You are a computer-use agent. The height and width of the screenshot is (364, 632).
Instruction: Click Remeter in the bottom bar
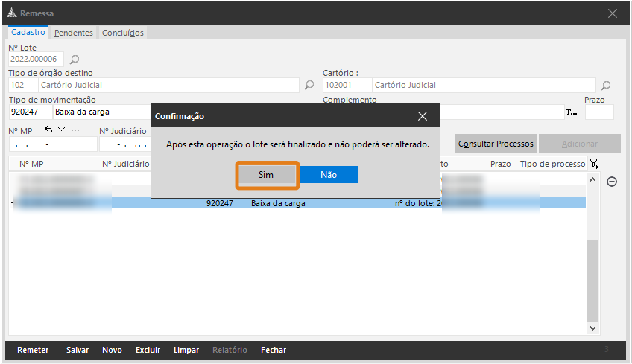[x=33, y=351]
